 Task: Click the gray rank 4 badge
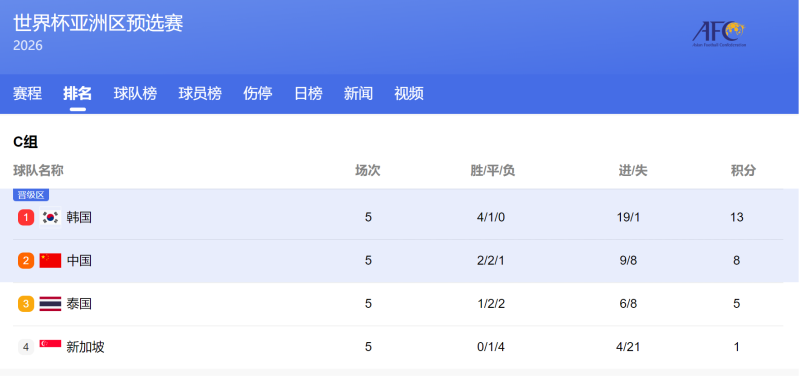(26, 347)
